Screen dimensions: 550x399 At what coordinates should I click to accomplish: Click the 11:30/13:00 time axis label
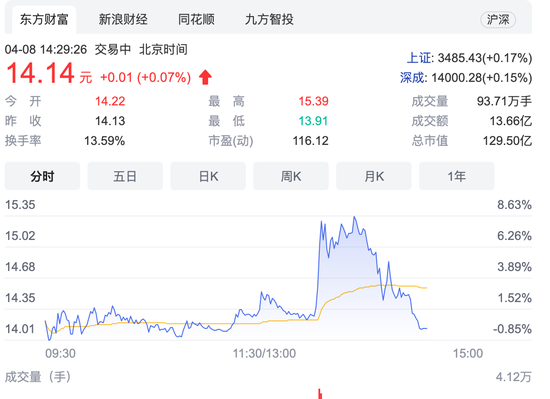tap(264, 353)
